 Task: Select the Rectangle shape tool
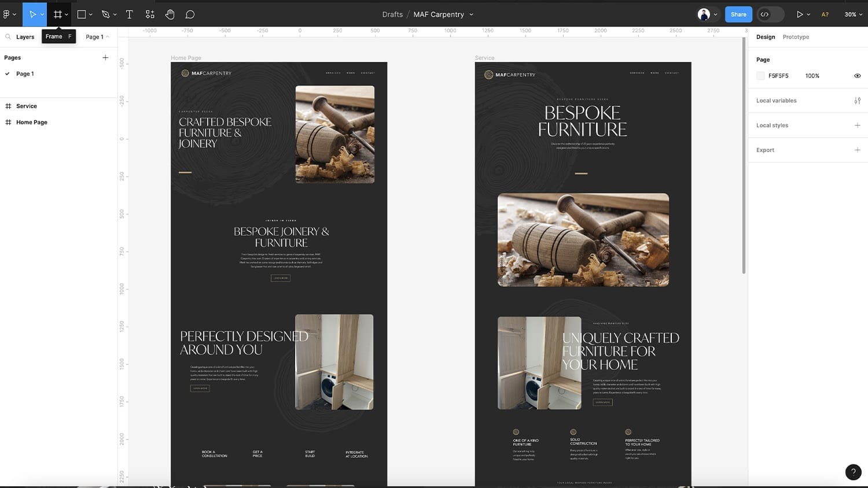82,14
